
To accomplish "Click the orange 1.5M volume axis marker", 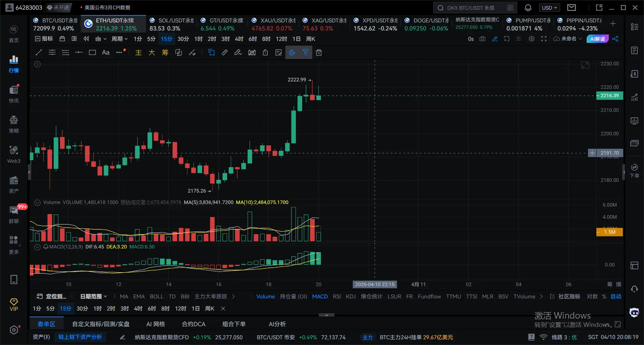I will 609,232.
